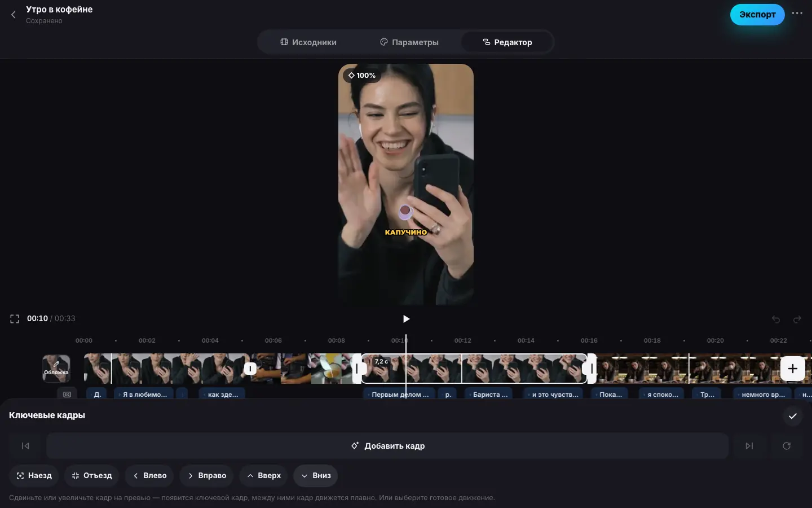
Task: Click transition marker after the first clip
Action: pyautogui.click(x=250, y=369)
